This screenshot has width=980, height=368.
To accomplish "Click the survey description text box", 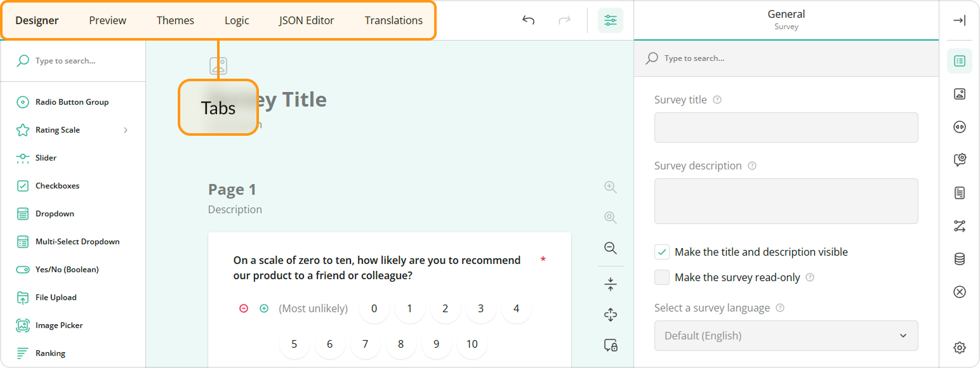I will 786,200.
